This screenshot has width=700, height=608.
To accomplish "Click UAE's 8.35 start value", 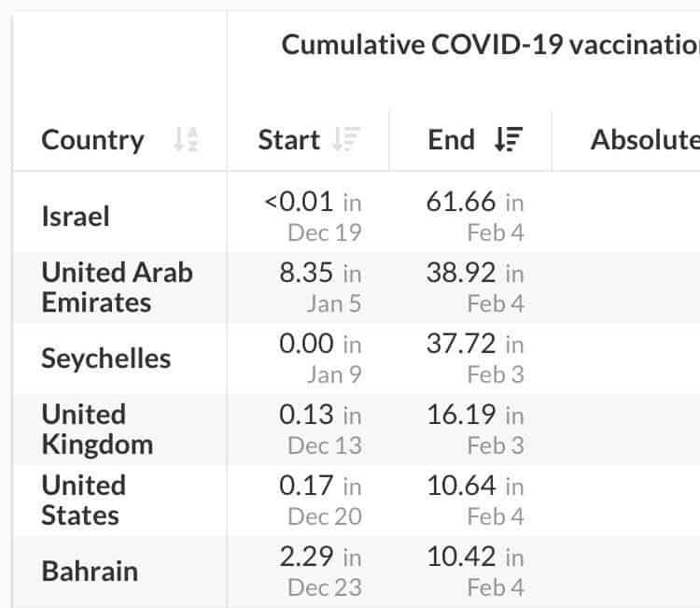I will (x=306, y=273).
